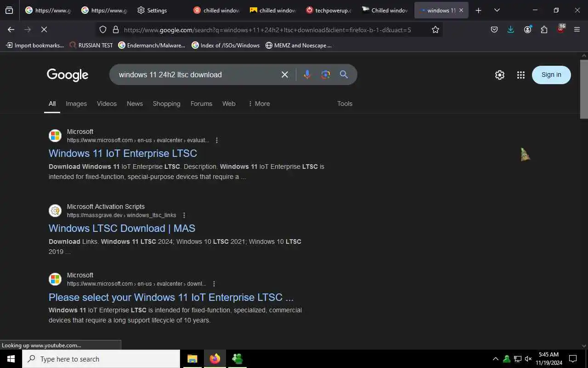This screenshot has width=588, height=368.
Task: Search by image with Google Lens
Action: (x=326, y=75)
